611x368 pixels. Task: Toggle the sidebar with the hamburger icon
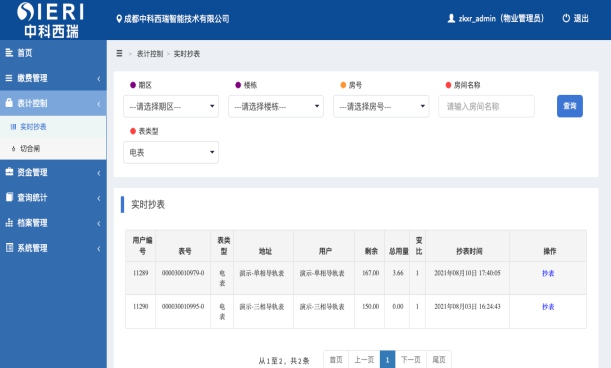[119, 53]
